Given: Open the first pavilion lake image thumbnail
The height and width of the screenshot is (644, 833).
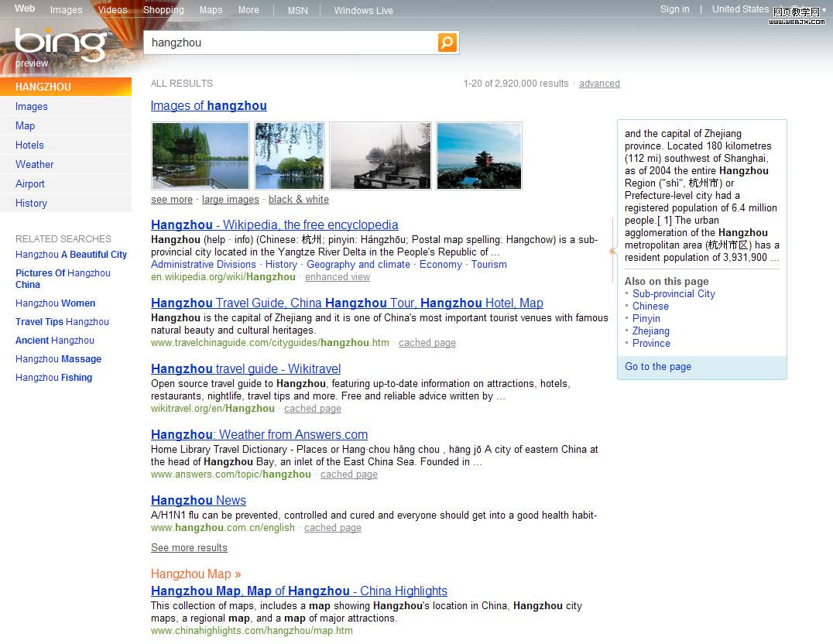Looking at the screenshot, I should 201,156.
